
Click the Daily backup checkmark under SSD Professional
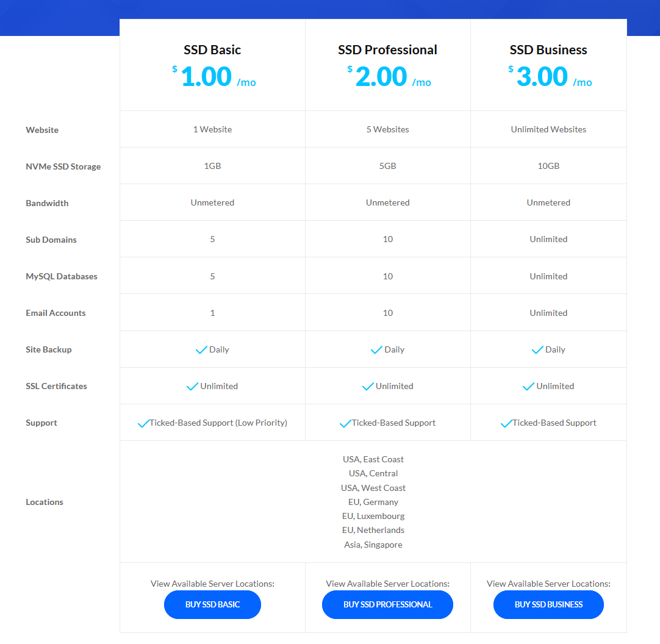coord(376,349)
